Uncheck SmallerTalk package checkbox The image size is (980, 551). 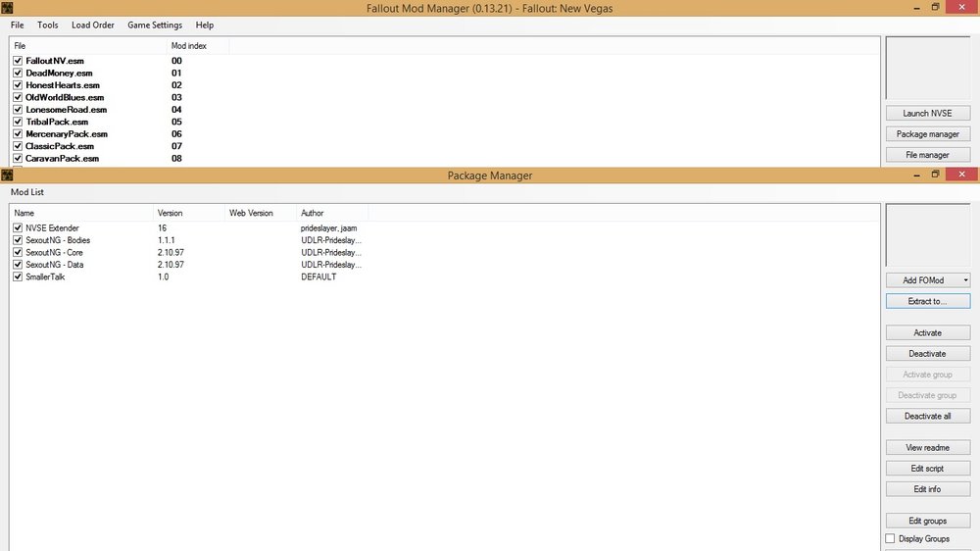[18, 276]
